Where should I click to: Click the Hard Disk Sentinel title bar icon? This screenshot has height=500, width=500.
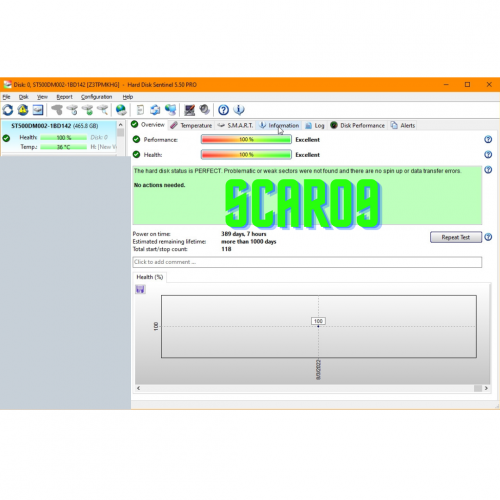coord(7,85)
